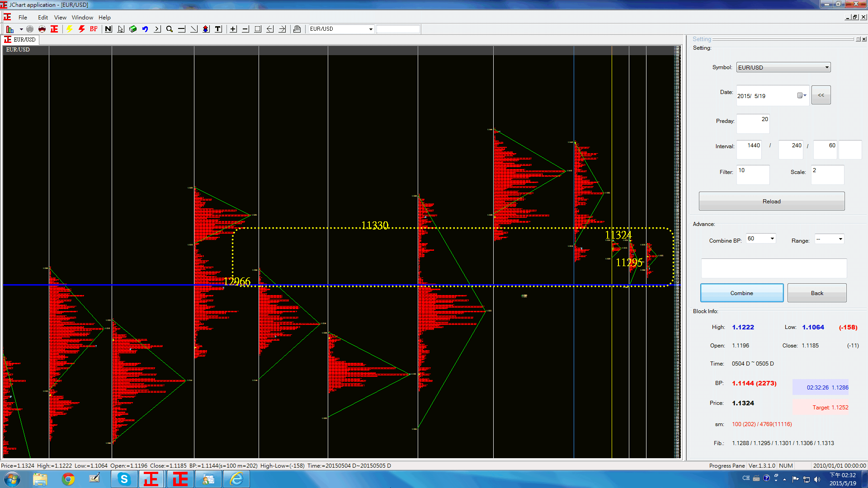
Task: Click the Scale value field
Action: (x=827, y=174)
